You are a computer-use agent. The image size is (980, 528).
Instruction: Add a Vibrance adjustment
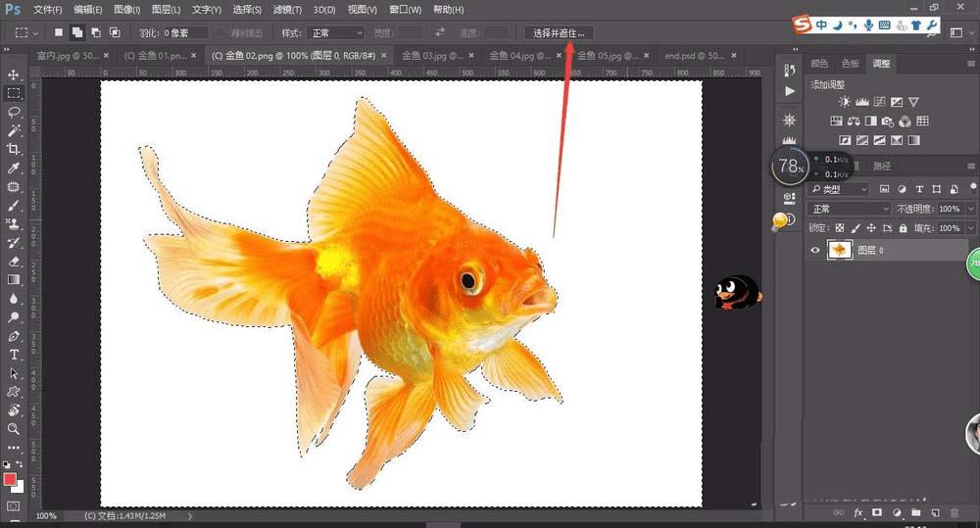913,102
